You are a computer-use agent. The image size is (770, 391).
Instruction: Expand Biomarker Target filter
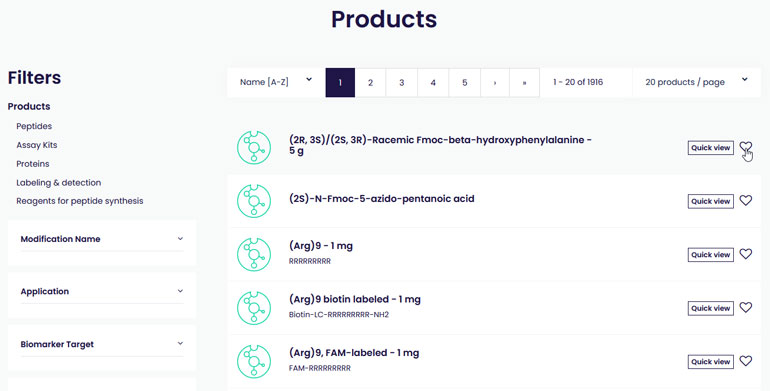[102, 344]
